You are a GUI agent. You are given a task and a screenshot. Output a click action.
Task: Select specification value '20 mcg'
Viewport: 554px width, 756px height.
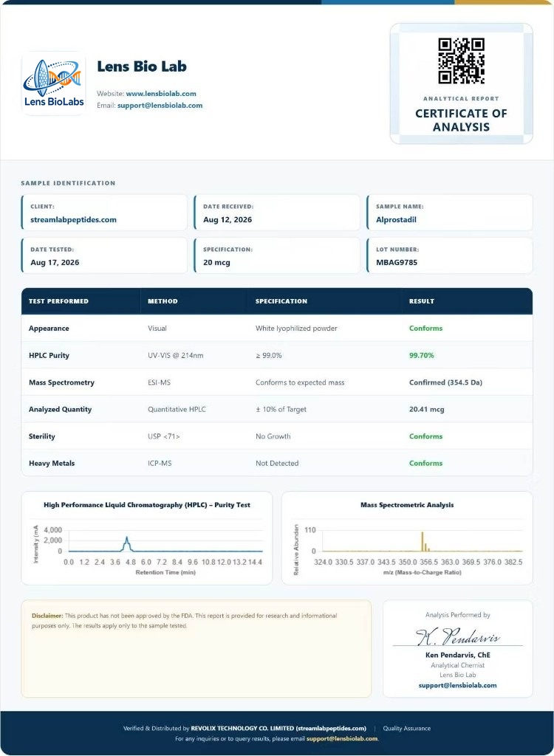pyautogui.click(x=216, y=263)
